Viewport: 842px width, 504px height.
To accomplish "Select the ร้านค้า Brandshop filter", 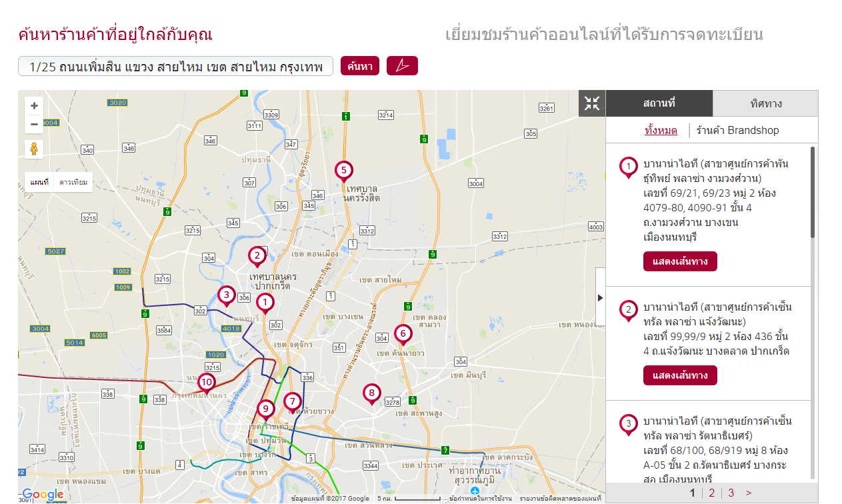I will point(737,131).
